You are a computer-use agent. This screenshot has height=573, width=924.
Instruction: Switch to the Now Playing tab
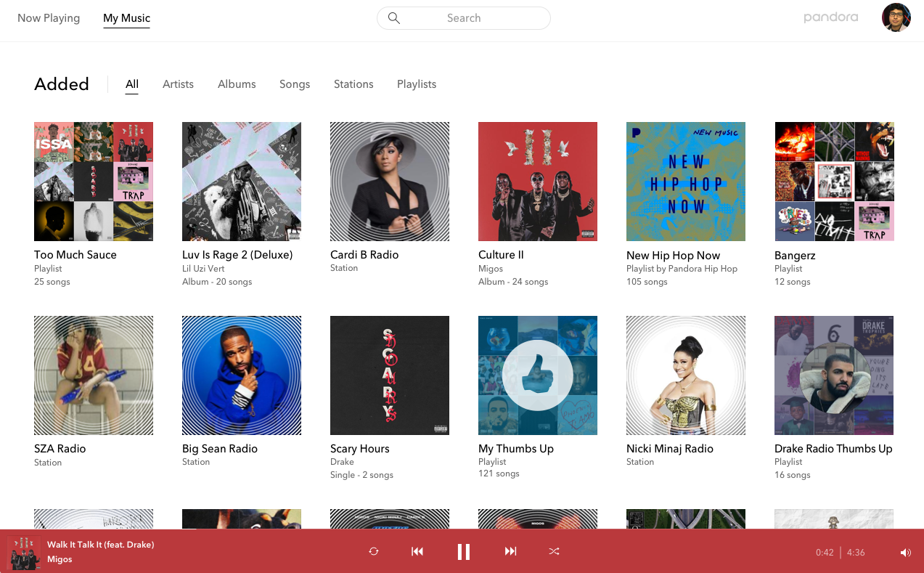click(49, 18)
